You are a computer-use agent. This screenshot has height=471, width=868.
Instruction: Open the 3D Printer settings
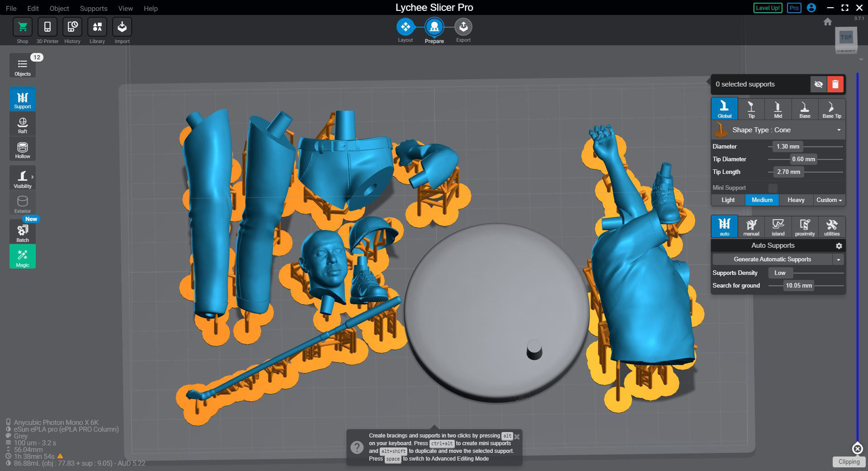[47, 27]
